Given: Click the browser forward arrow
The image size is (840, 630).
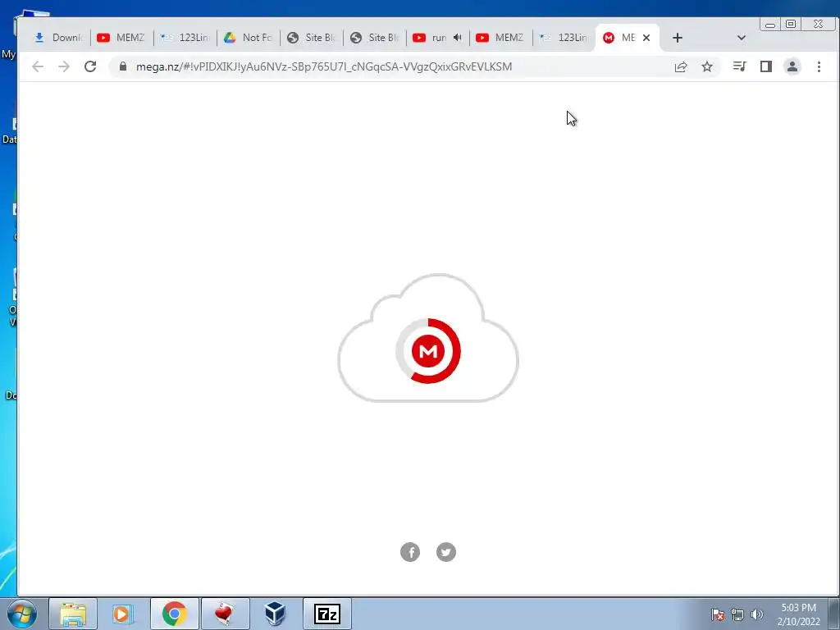Looking at the screenshot, I should [64, 66].
